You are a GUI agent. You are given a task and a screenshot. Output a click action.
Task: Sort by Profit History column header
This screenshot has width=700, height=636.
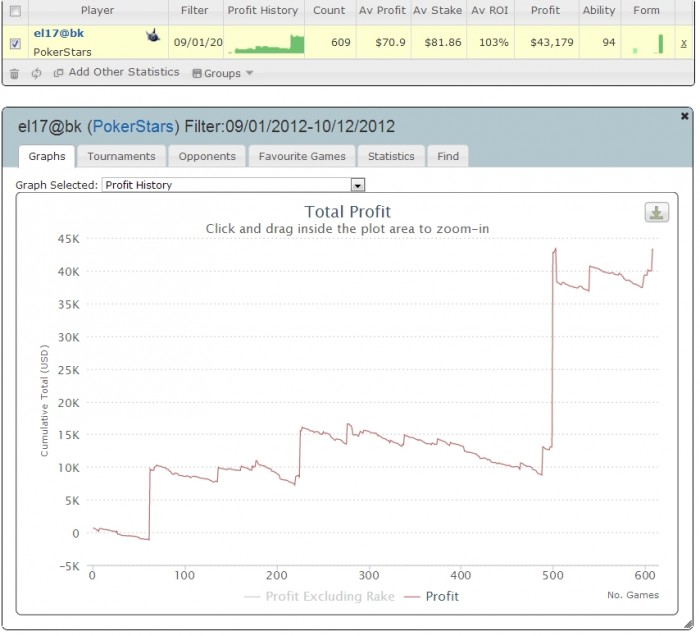click(263, 10)
